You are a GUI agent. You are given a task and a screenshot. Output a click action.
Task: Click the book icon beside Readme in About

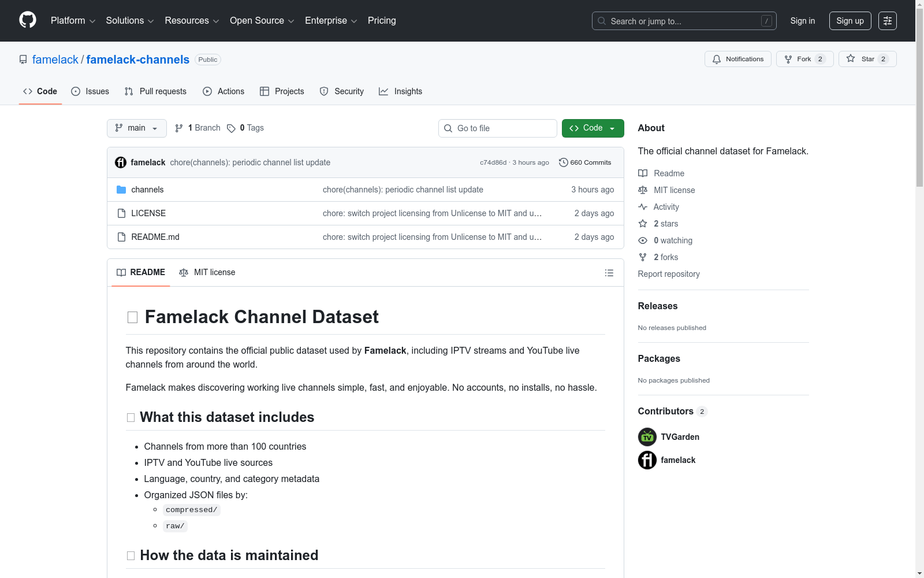click(643, 173)
